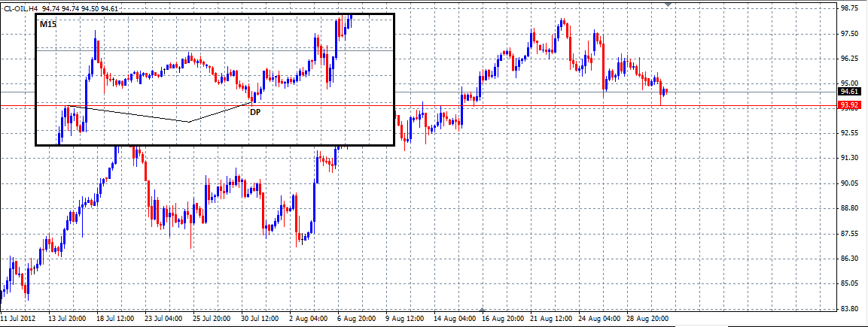Click the 11 Jul 2012 date label
This screenshot has height=327, width=868.
tap(20, 319)
